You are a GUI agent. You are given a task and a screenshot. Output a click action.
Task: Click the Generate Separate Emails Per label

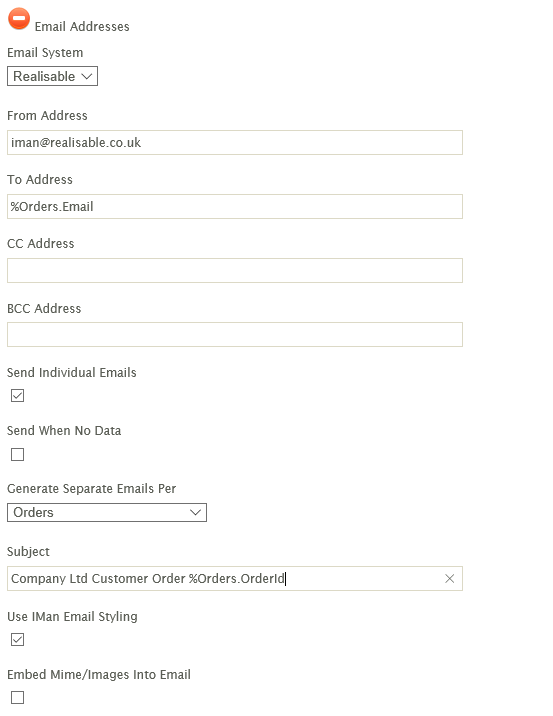tap(91, 489)
